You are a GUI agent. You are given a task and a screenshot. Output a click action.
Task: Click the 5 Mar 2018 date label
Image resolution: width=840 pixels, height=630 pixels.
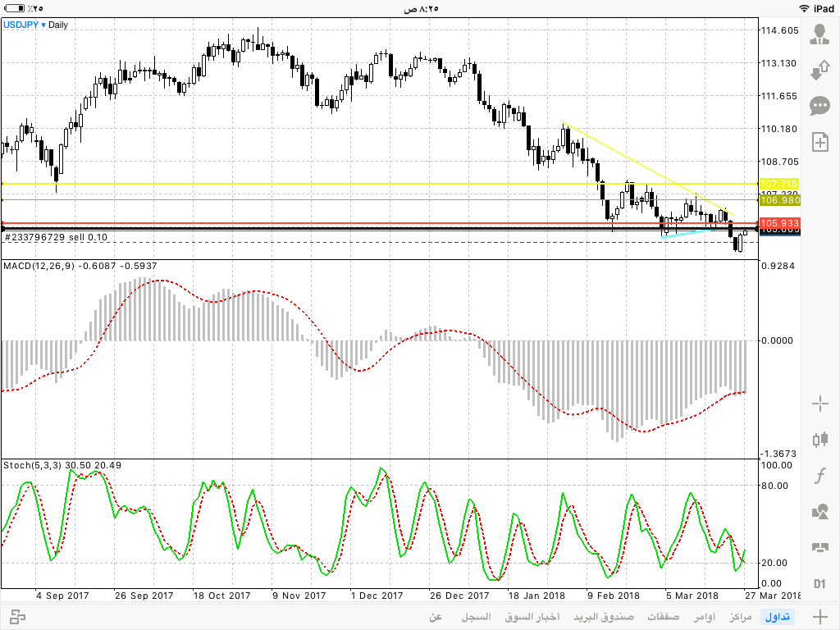692,596
